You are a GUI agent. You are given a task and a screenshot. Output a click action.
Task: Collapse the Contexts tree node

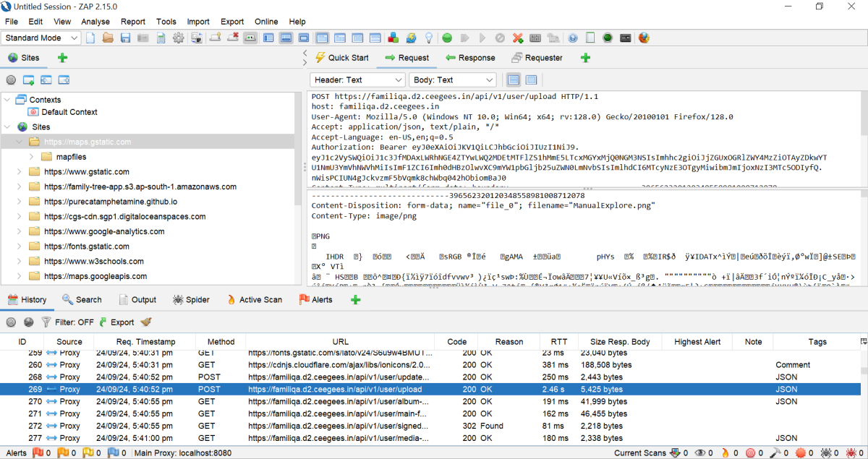tap(7, 100)
